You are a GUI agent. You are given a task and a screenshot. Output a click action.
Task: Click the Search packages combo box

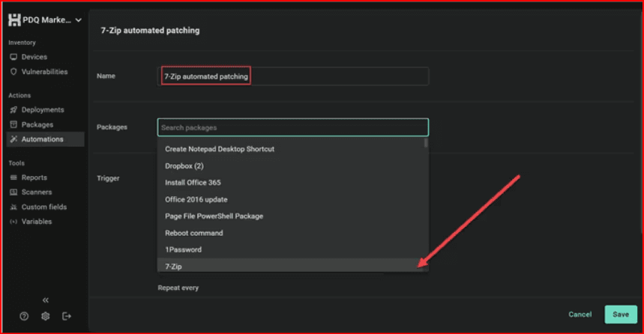(x=292, y=127)
